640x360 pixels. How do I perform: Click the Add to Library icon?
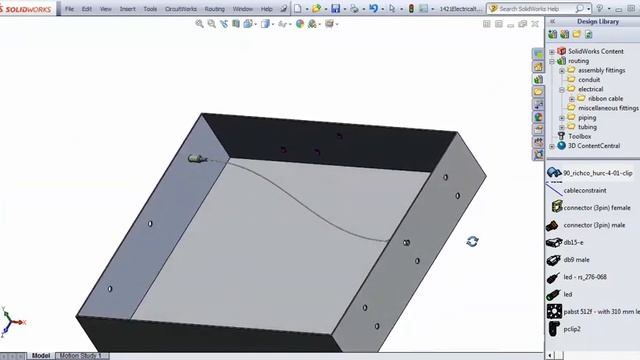coord(553,34)
